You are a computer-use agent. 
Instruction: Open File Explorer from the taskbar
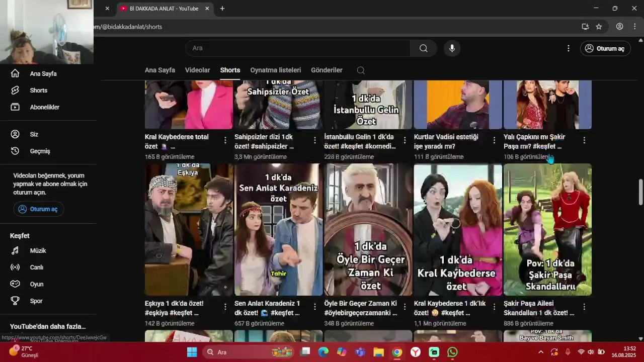(x=378, y=352)
